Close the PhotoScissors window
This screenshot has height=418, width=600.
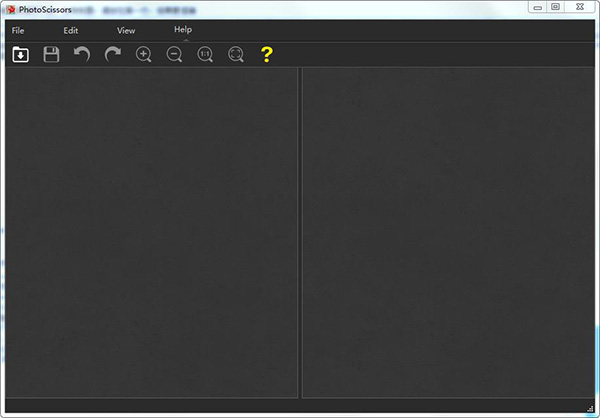[x=580, y=7]
